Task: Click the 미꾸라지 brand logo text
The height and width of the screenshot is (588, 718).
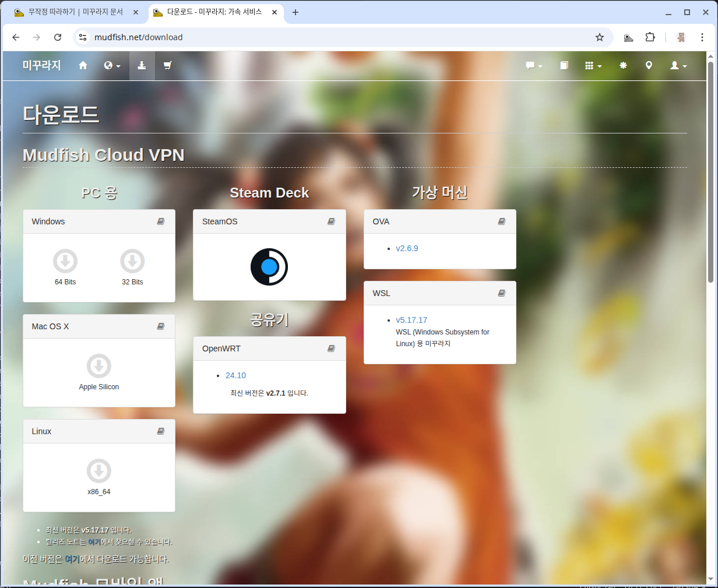Action: (41, 65)
